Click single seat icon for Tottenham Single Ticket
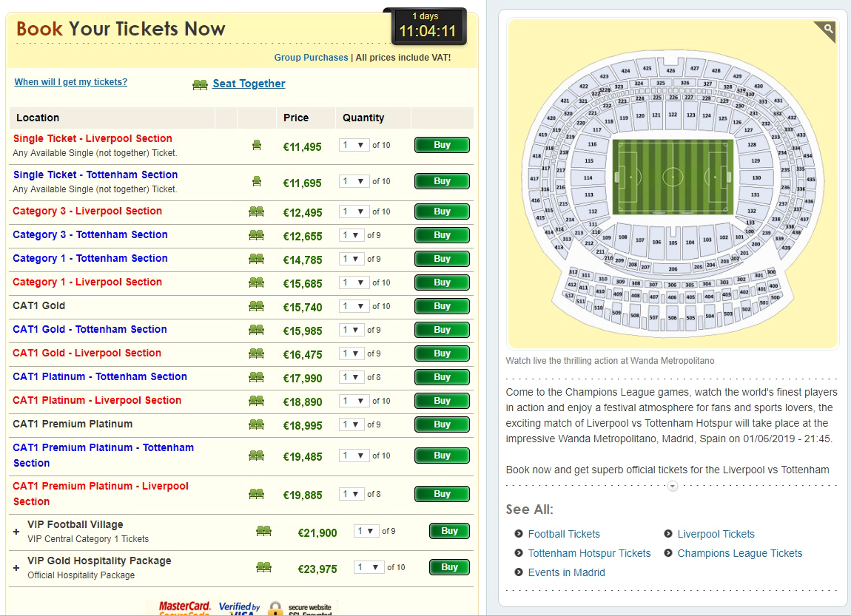Screen dimensions: 851x616 click(257, 181)
